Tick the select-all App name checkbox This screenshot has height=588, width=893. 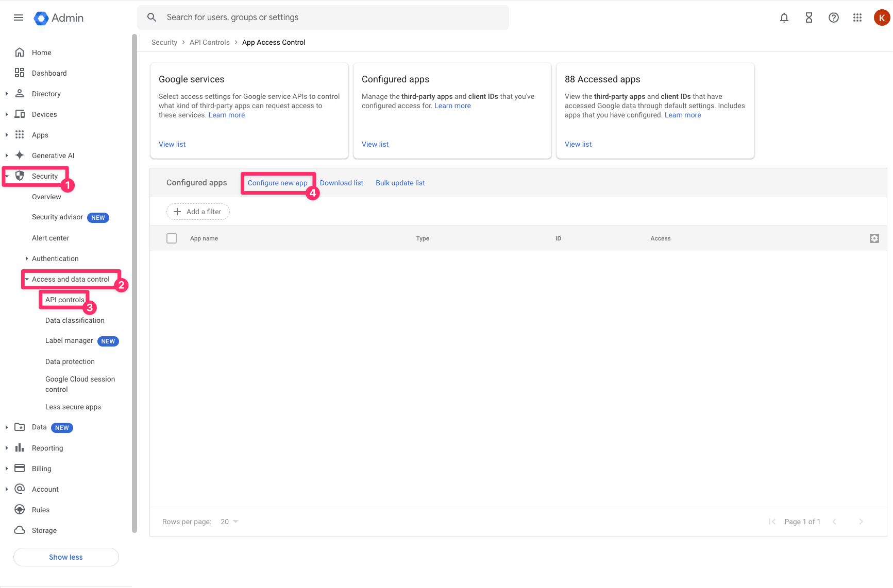point(172,238)
